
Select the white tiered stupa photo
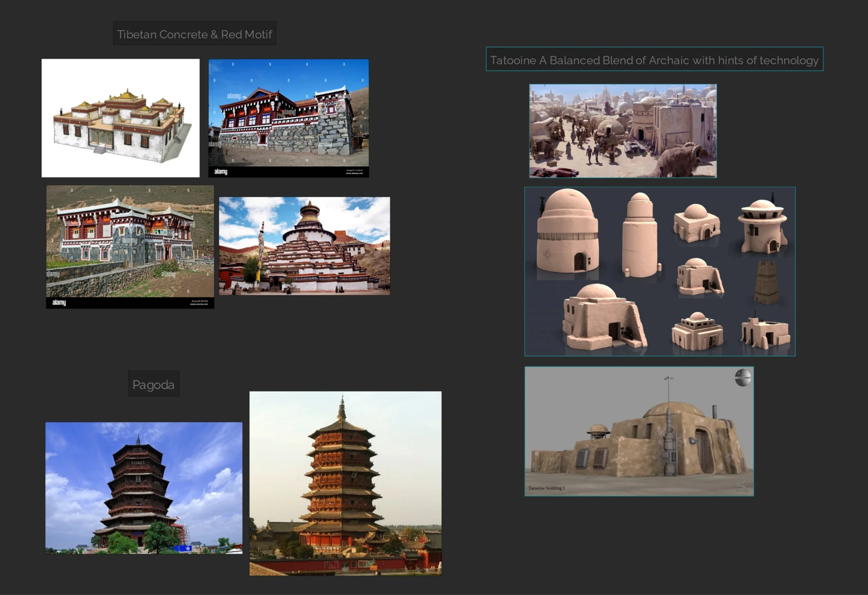point(304,246)
